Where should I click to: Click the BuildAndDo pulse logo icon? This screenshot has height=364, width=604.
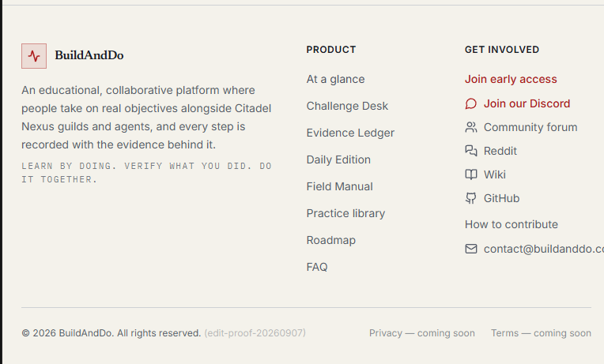(x=34, y=56)
